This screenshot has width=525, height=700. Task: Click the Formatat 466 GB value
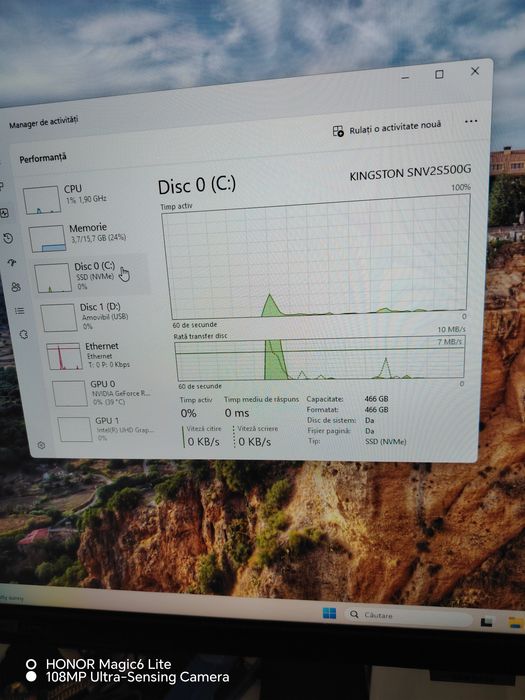click(376, 409)
